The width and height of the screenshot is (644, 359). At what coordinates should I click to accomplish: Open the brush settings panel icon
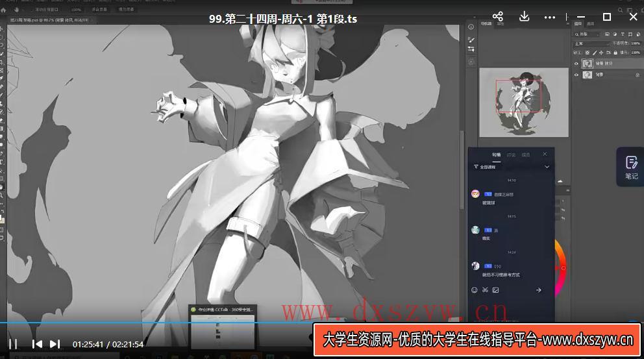(x=471, y=40)
